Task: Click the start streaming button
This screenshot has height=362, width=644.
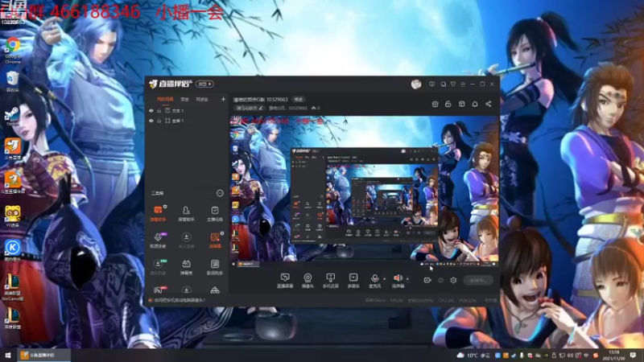Action: (478, 280)
